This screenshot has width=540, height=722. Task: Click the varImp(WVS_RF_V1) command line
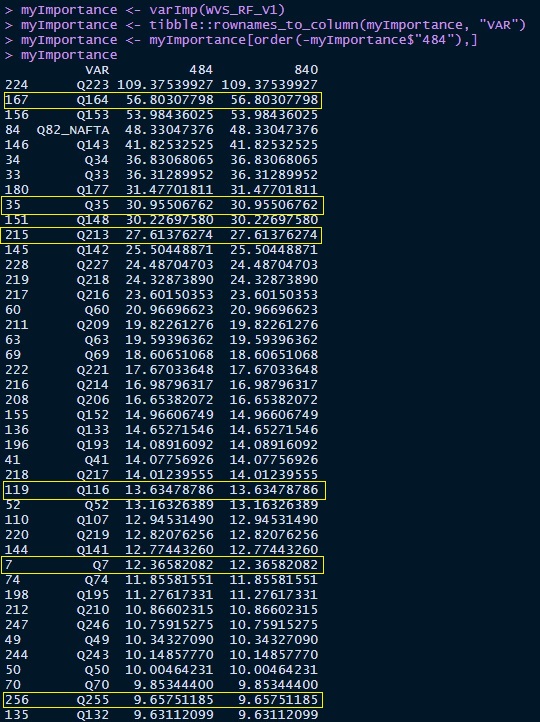[x=145, y=10]
